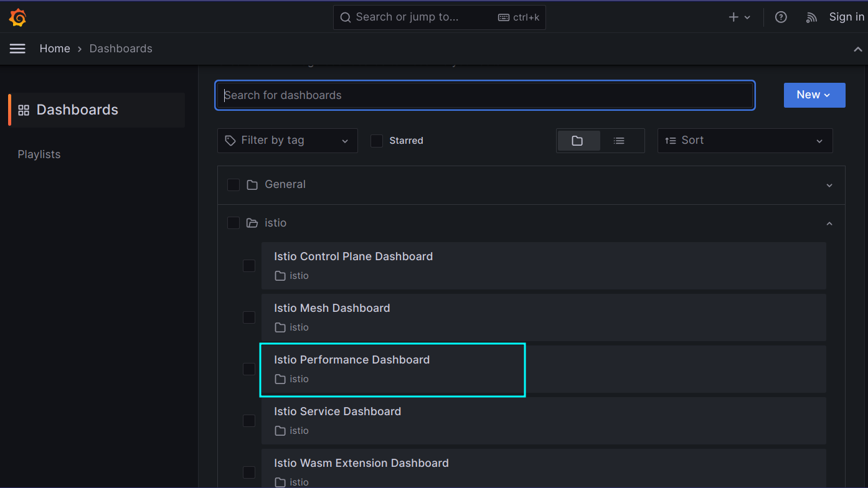Open Istio Mesh Dashboard

tap(544, 317)
